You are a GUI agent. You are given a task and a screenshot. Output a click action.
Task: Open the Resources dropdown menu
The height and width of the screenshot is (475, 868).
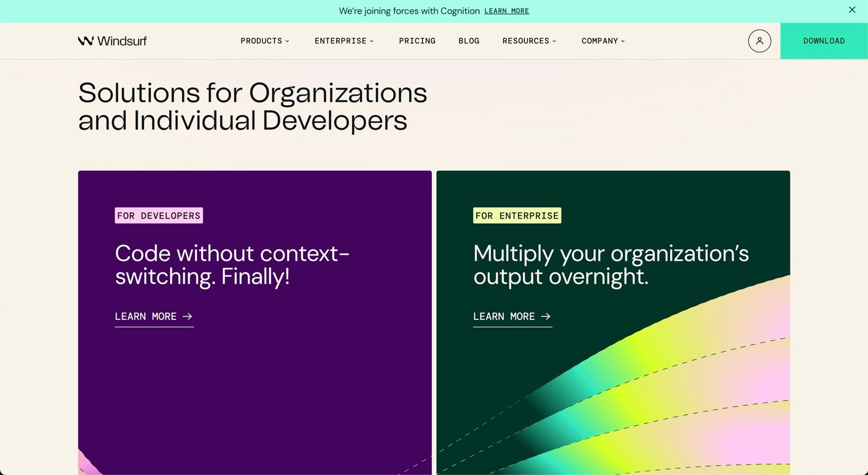click(x=529, y=41)
